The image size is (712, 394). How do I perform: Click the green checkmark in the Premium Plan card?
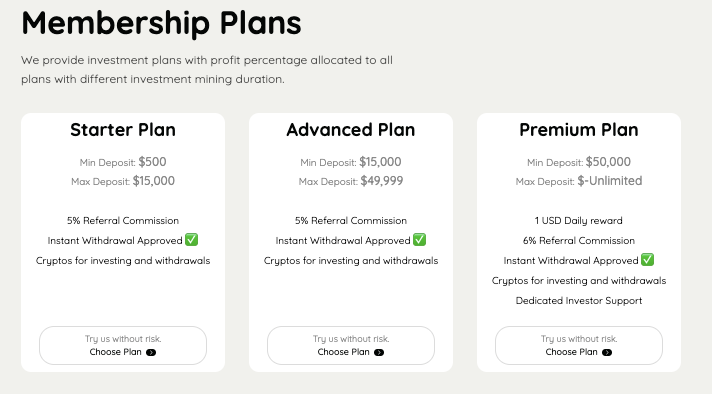click(x=648, y=260)
